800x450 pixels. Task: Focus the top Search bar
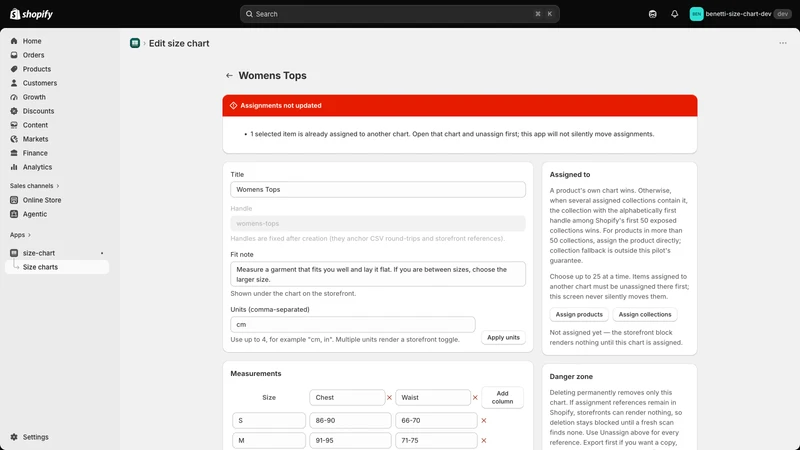point(399,14)
